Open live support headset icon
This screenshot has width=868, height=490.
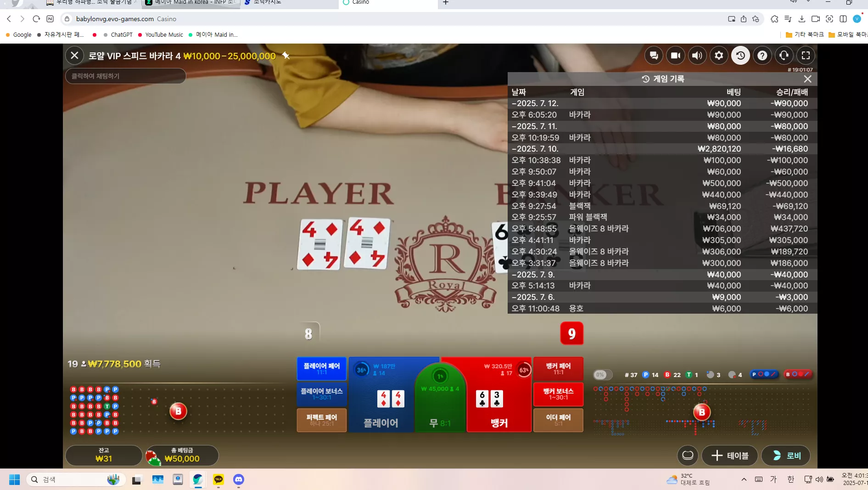pos(784,56)
